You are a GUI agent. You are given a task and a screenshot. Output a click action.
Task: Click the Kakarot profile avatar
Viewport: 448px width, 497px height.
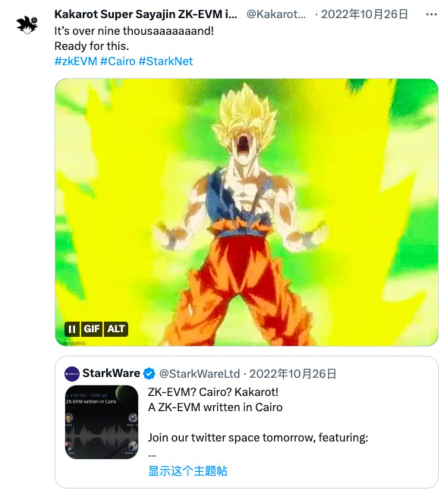point(27,24)
